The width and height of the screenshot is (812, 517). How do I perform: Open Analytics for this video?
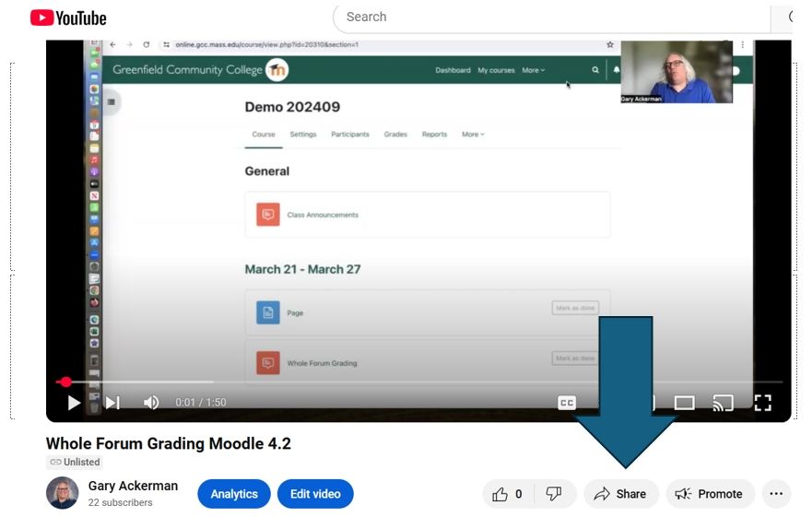(x=234, y=494)
